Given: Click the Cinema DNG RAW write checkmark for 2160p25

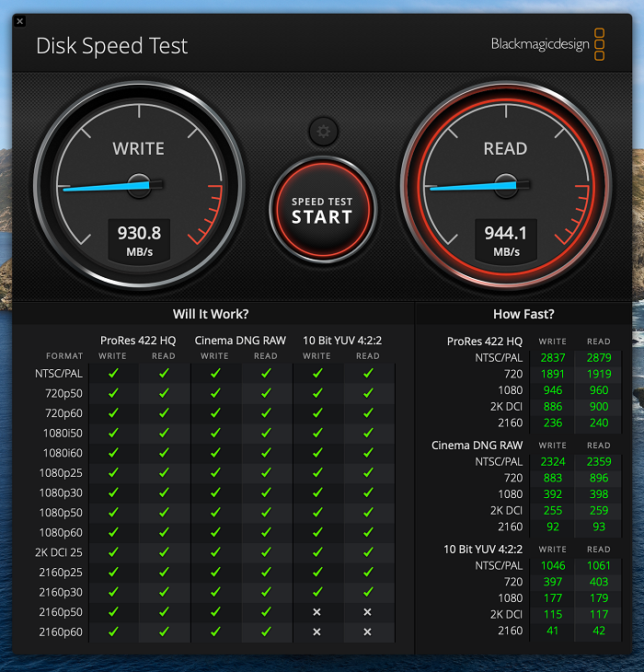Looking at the screenshot, I should click(215, 572).
